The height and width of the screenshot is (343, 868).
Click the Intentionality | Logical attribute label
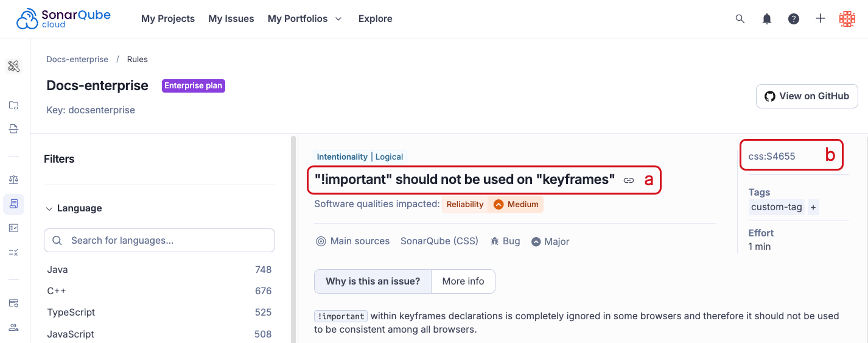pyautogui.click(x=360, y=157)
